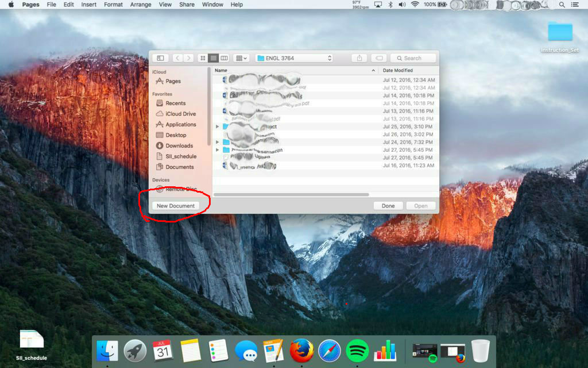Click the Wi-Fi icon in menu bar

click(415, 5)
